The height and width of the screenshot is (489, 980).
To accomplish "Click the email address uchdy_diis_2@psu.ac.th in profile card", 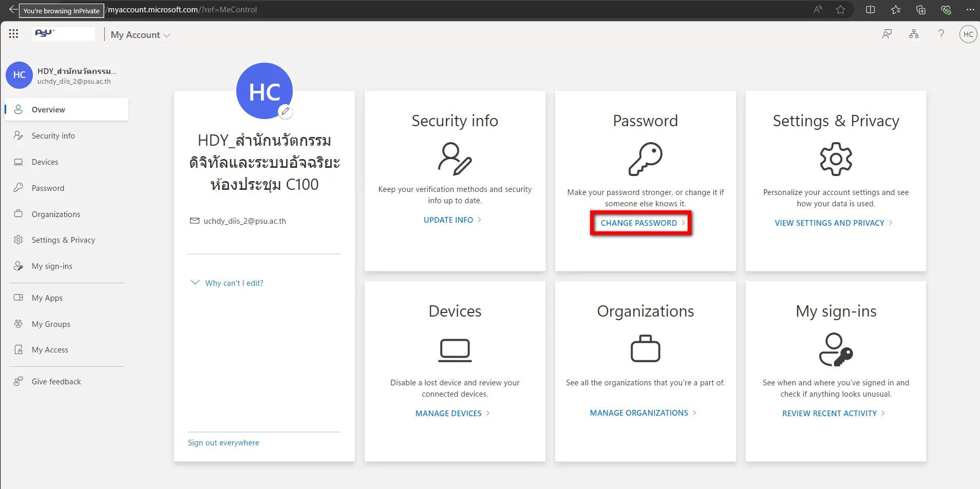I will (244, 221).
